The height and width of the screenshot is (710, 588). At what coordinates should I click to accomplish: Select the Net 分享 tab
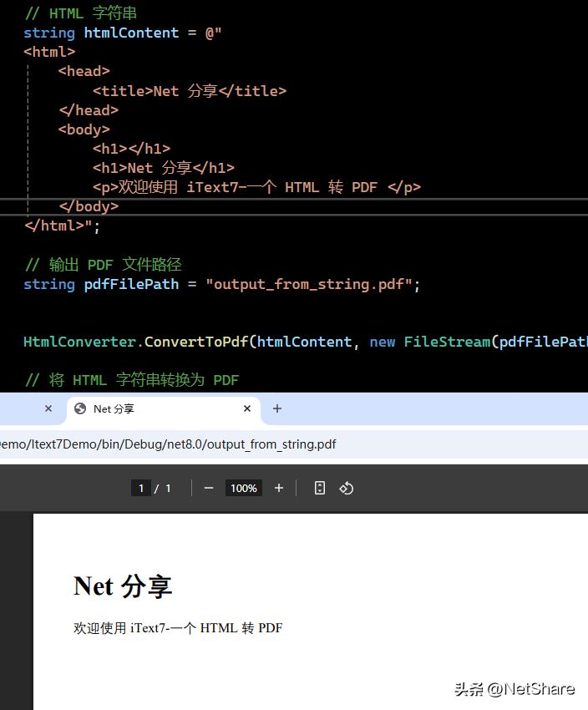coord(163,409)
